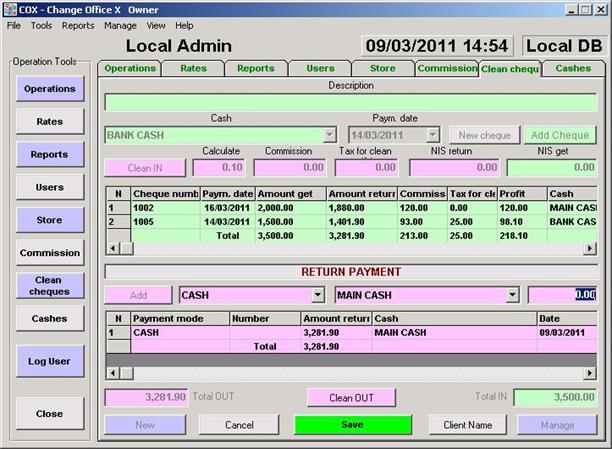Image resolution: width=612 pixels, height=449 pixels.
Task: Expand the CASH payment mode dropdown
Action: (x=318, y=295)
